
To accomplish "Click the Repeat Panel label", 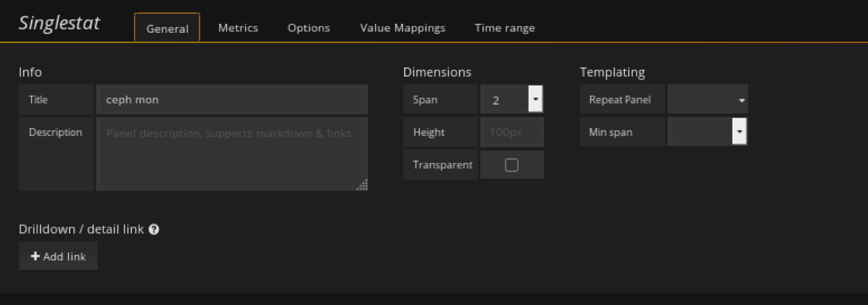I will 620,99.
